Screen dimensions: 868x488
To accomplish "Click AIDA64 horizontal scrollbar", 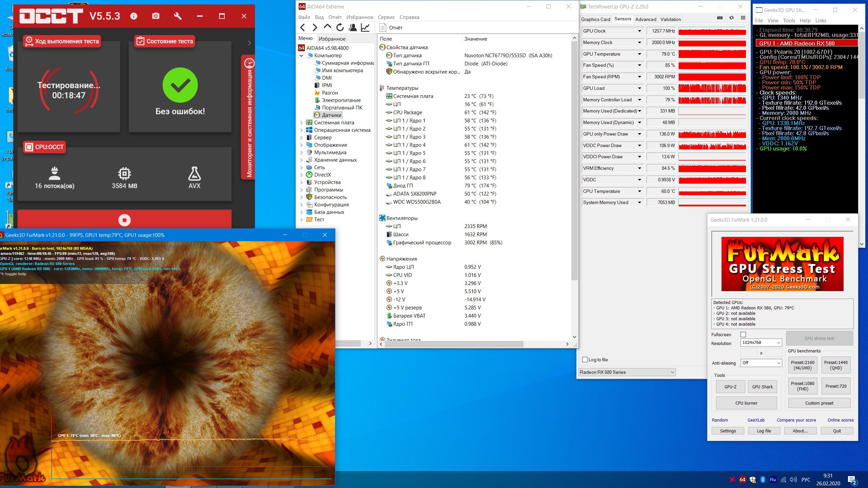I will pyautogui.click(x=454, y=344).
